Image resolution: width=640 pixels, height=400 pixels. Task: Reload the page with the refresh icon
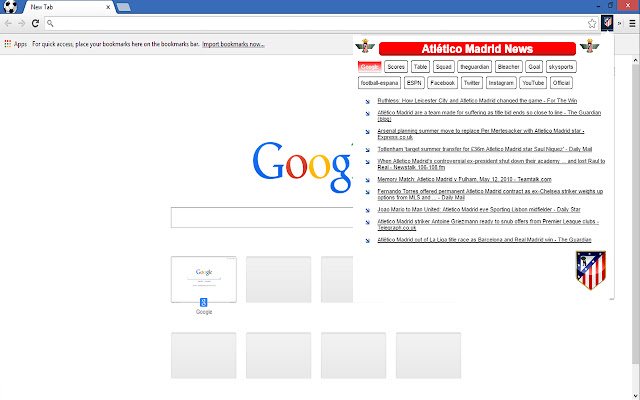(35, 22)
